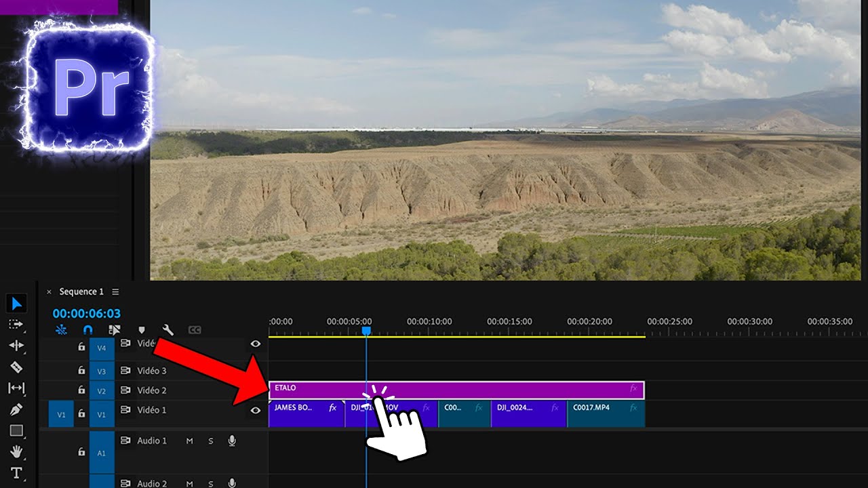
Task: Click ruler at 00:00:10:00
Action: 429,321
